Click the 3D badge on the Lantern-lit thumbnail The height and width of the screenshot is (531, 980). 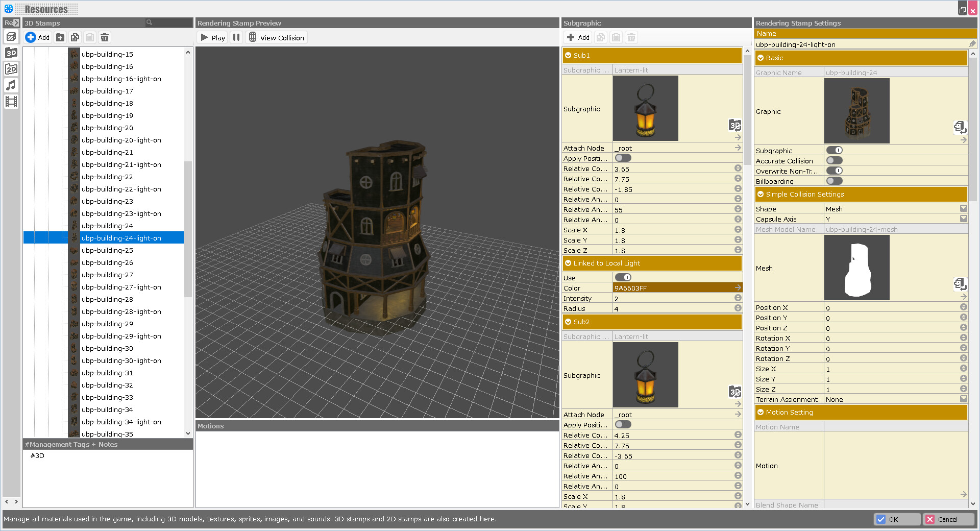(735, 125)
